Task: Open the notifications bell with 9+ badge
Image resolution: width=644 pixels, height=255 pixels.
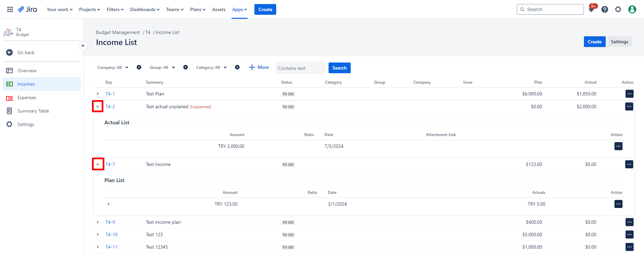Action: [591, 9]
